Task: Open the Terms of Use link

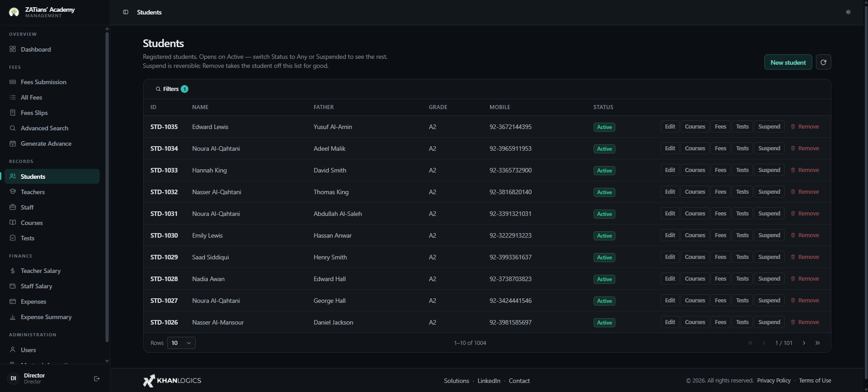Action: click(815, 381)
